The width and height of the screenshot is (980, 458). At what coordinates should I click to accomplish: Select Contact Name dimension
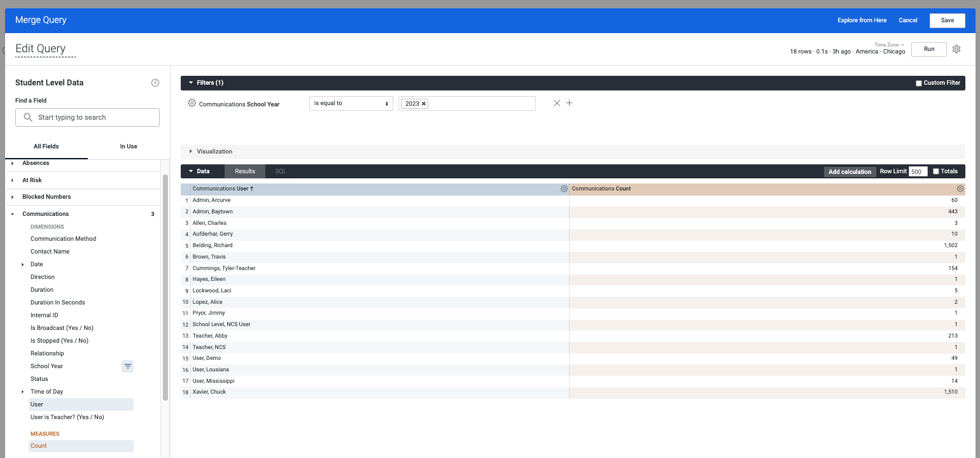pos(50,252)
